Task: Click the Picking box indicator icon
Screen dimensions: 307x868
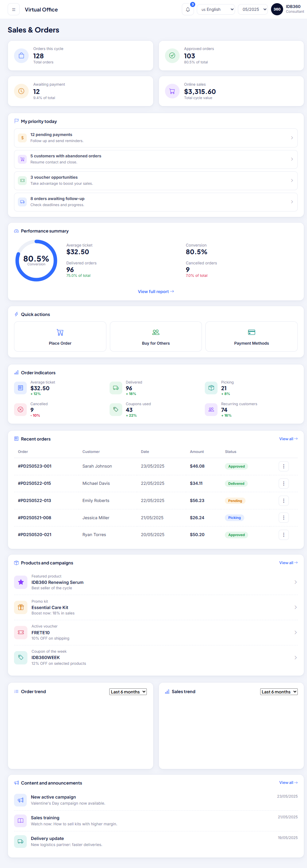Action: pos(211,388)
